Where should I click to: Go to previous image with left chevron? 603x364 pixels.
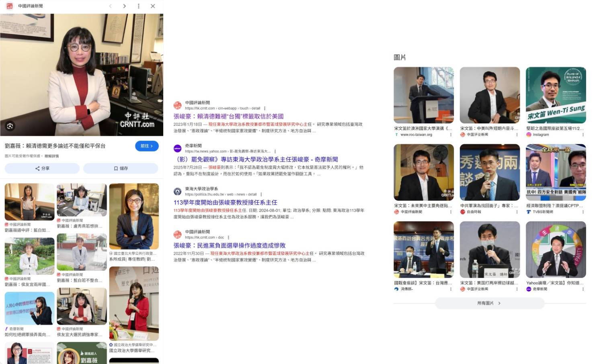[x=111, y=6]
